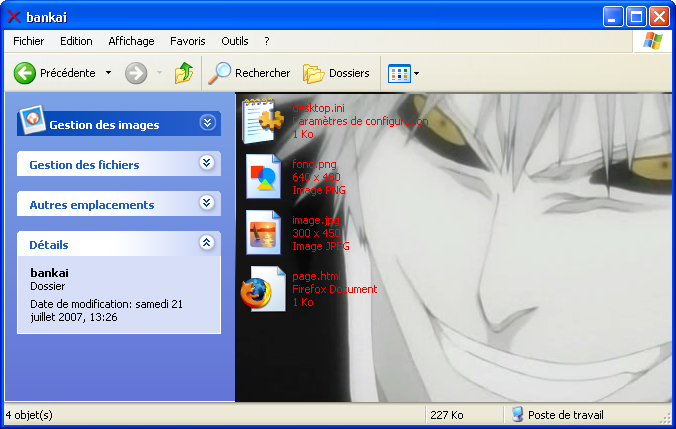Open the Précédente history dropdown arrow
Screen dimensions: 676x429
108,73
